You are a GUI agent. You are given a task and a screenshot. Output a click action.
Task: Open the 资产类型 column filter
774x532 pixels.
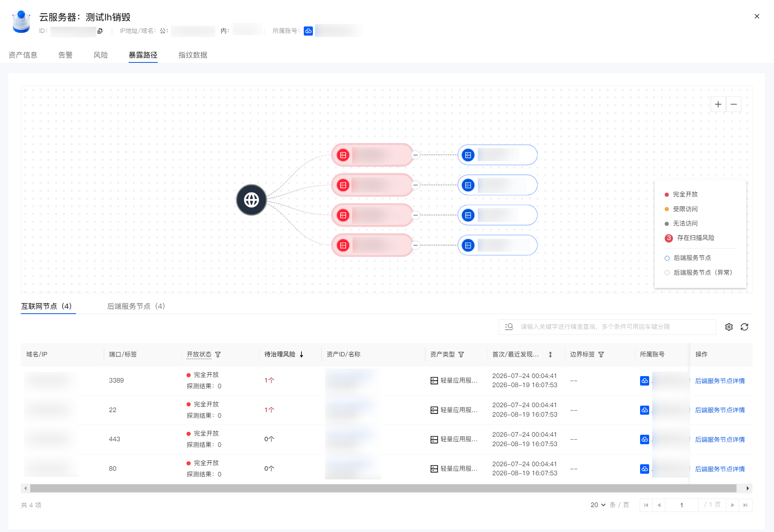point(461,355)
